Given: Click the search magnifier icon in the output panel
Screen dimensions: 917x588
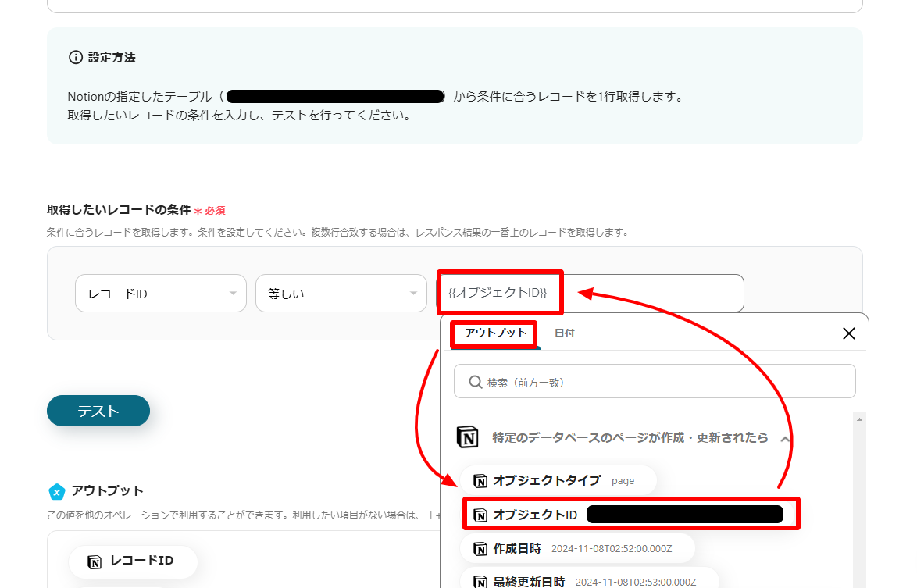Looking at the screenshot, I should click(x=474, y=381).
